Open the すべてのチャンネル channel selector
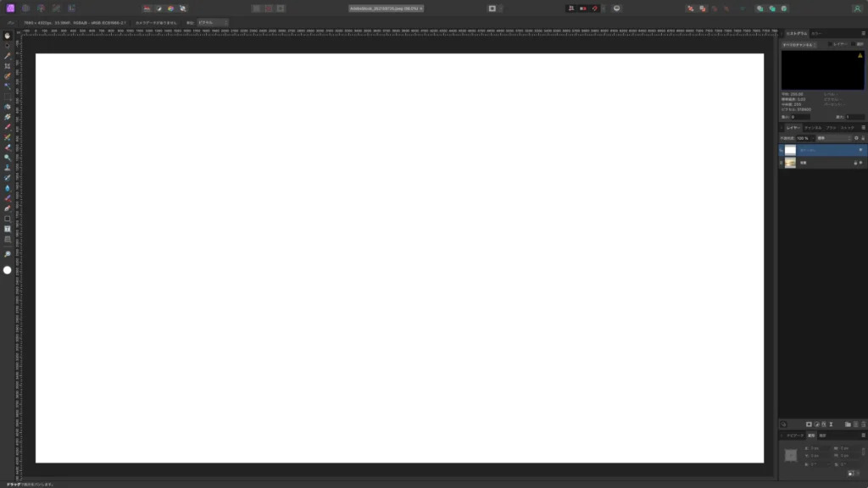This screenshot has width=868, height=488. [798, 44]
